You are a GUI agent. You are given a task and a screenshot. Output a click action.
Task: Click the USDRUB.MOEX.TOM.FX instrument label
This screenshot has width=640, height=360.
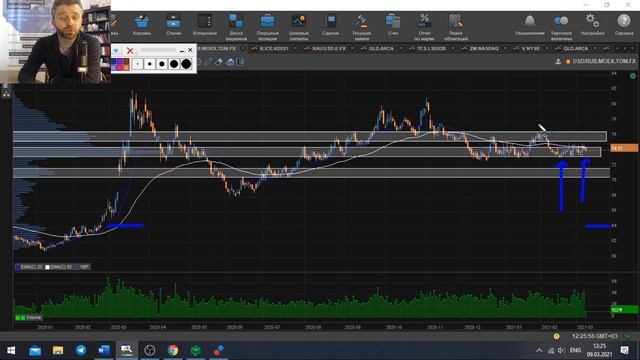click(604, 61)
